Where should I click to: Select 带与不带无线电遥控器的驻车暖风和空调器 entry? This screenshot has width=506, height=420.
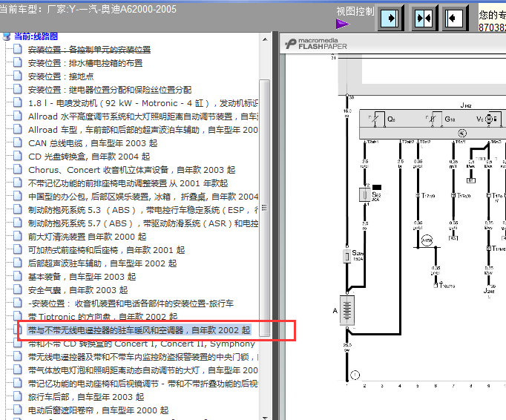click(139, 330)
